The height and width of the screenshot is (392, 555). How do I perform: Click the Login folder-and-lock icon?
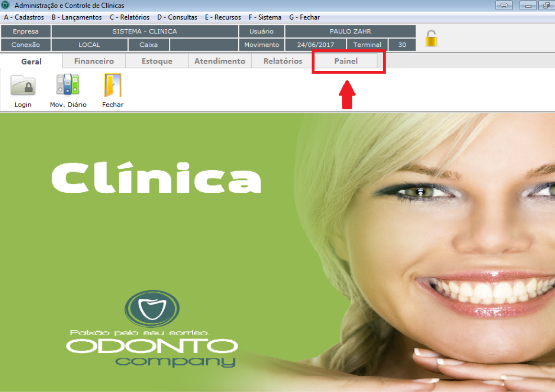pos(23,85)
